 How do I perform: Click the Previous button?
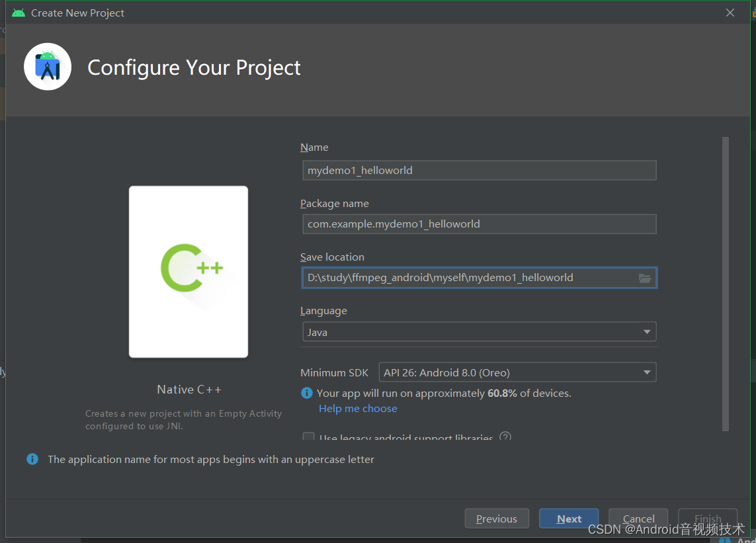tap(497, 519)
